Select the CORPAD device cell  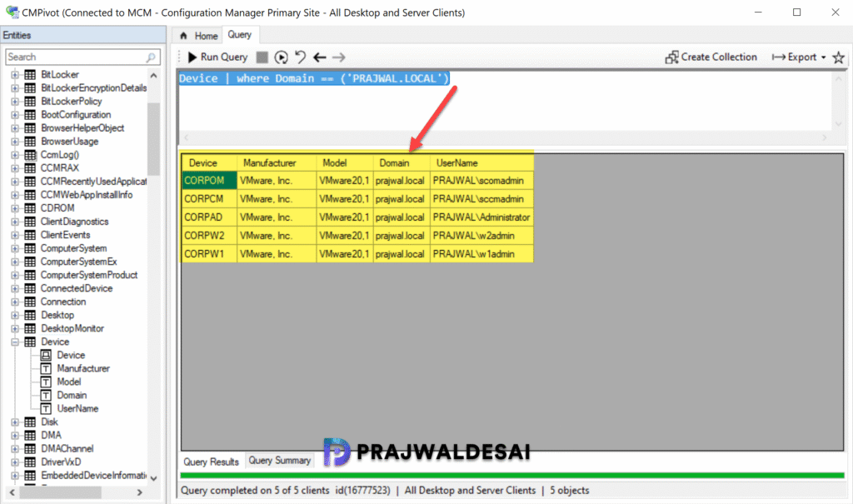[209, 217]
